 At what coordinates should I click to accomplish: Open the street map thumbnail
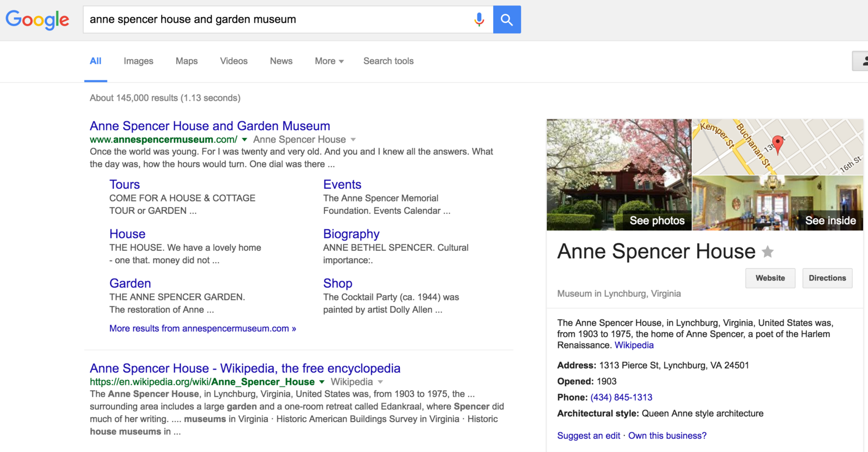778,147
